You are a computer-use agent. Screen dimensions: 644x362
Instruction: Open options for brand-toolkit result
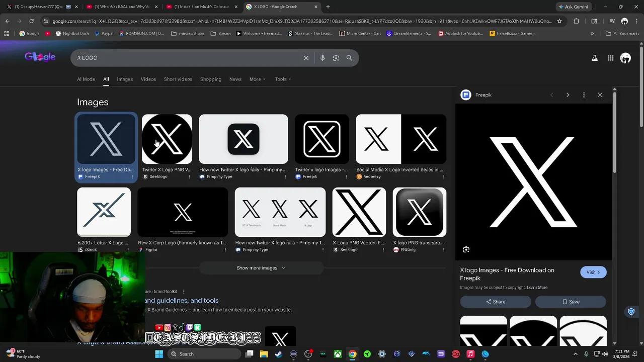click(x=184, y=292)
